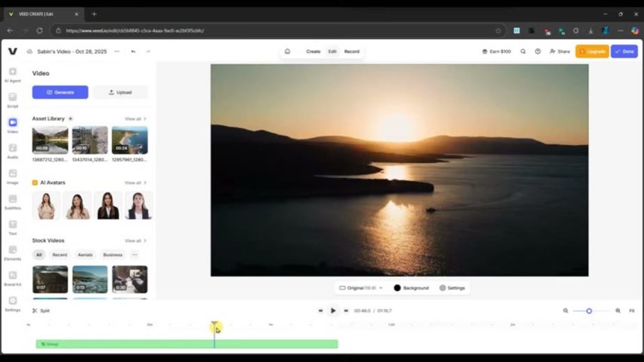Viewport: 644px width, 362px height.
Task: Open the help question mark icon
Action: pos(537,52)
